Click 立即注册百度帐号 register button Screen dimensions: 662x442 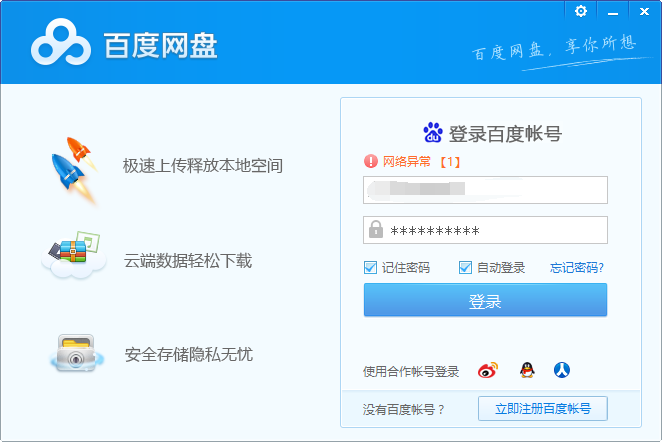click(x=543, y=408)
